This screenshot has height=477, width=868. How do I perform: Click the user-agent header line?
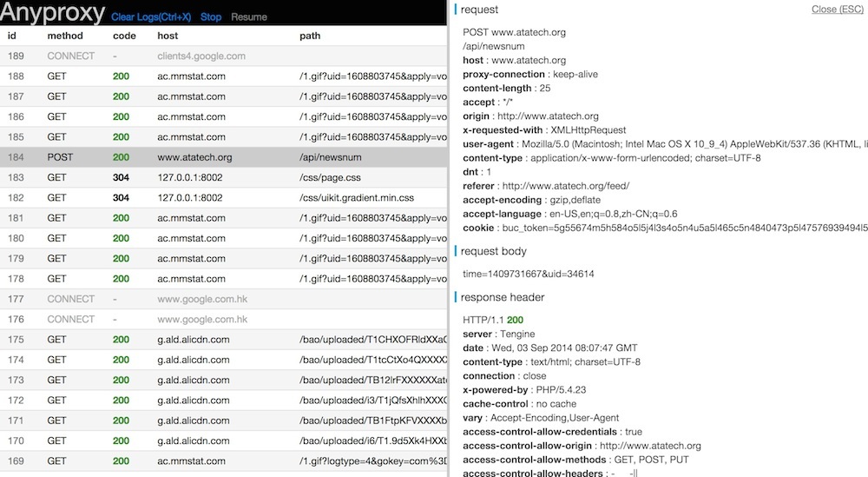(x=665, y=144)
